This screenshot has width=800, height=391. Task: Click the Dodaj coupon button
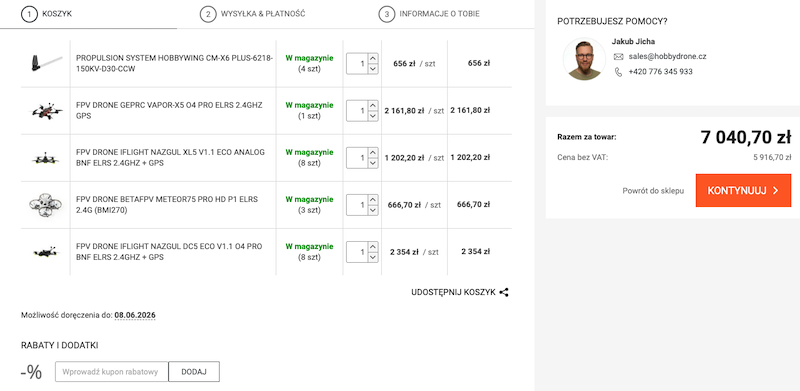click(x=194, y=372)
